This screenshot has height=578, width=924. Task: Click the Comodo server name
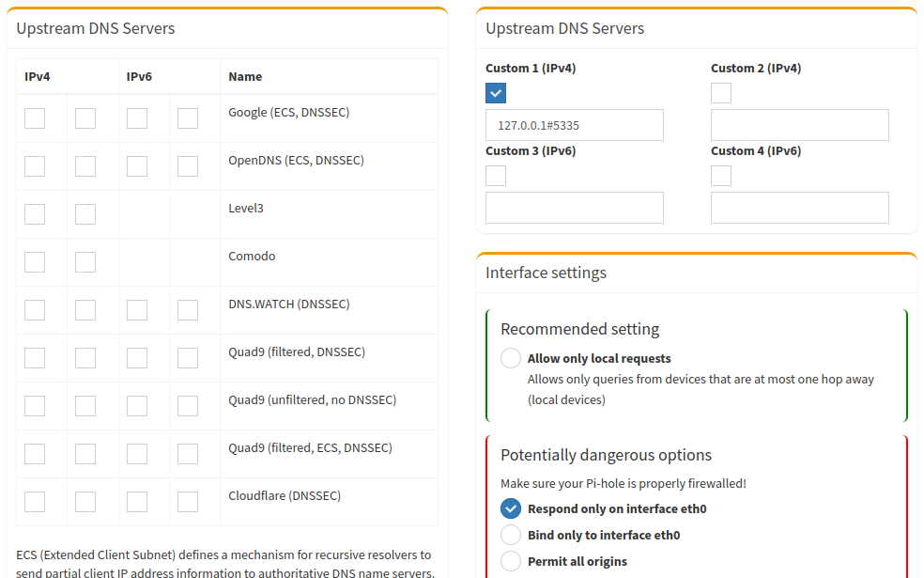(252, 256)
